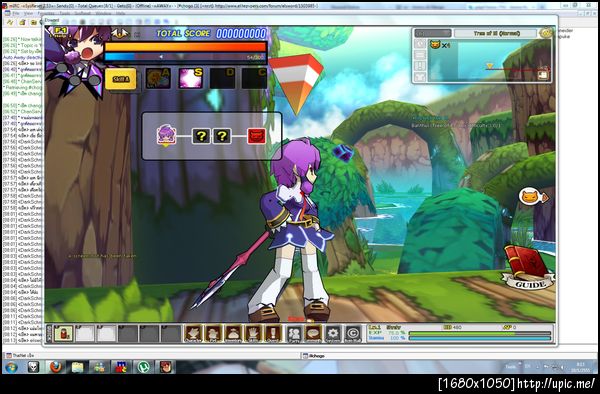Open uTorrent from the taskbar

coord(143,367)
